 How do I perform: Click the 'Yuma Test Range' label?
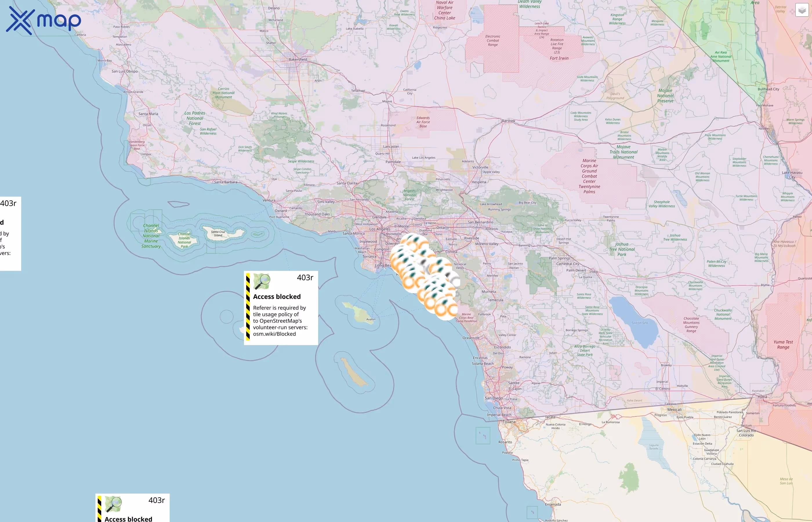(783, 345)
